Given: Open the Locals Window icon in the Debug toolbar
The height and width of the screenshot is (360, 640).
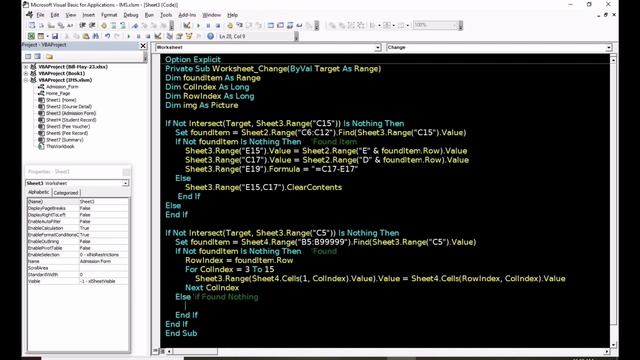Looking at the screenshot, I should coord(271,25).
